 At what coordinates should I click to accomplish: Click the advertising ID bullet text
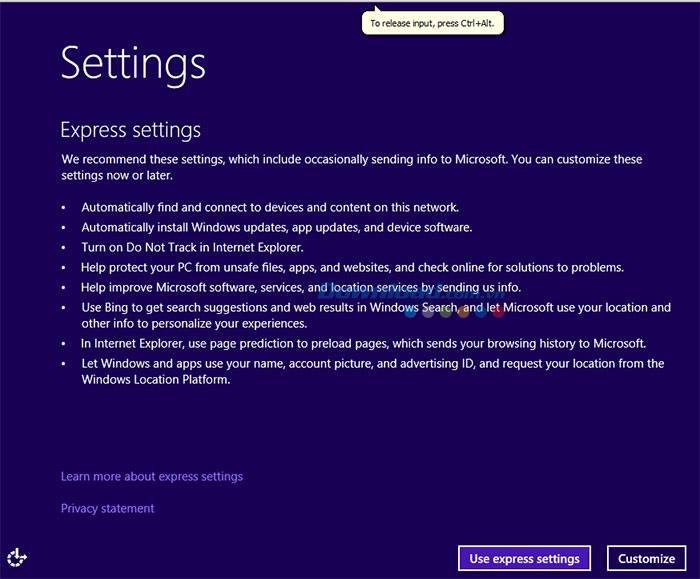(372, 371)
